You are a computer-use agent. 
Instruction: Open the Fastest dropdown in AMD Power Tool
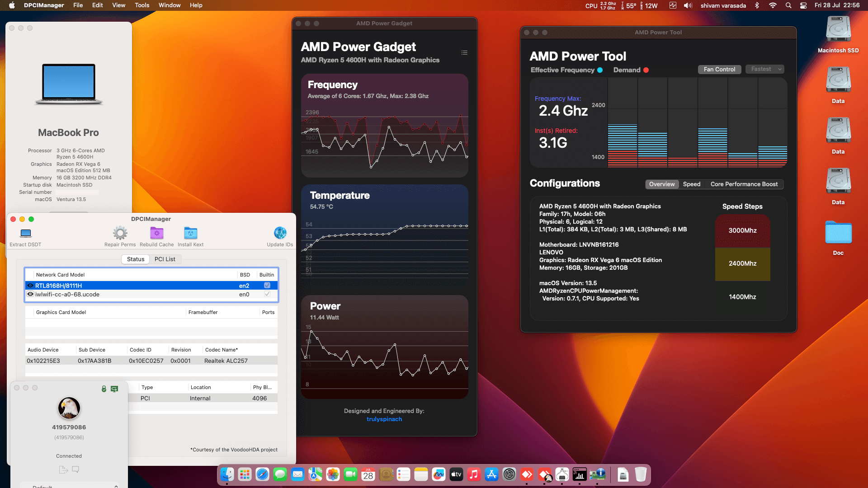(x=764, y=69)
